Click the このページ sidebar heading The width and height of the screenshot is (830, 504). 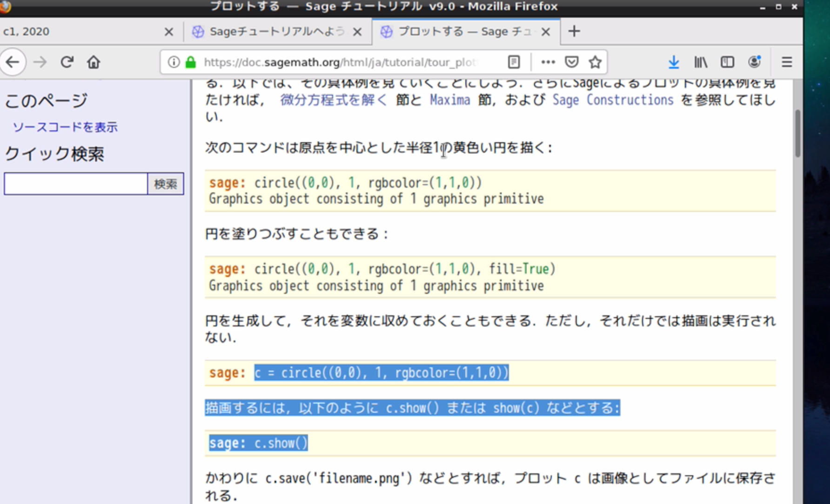pos(46,100)
